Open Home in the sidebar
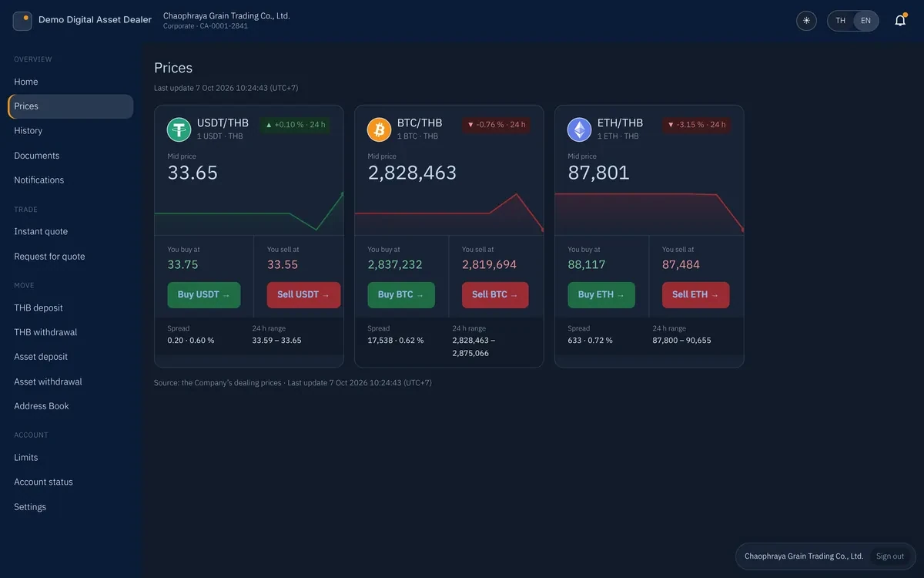The image size is (924, 578). coord(71,82)
